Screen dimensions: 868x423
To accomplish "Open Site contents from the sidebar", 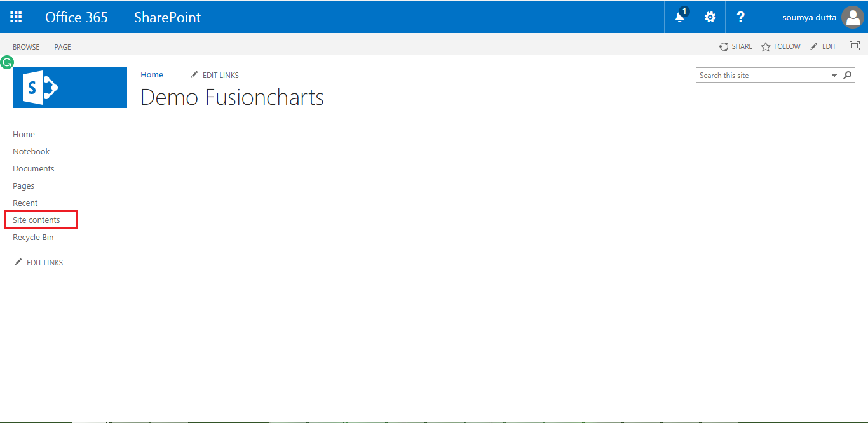I will [x=38, y=219].
